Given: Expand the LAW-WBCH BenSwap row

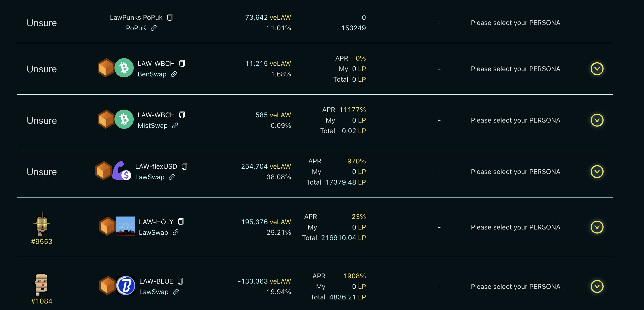Looking at the screenshot, I should coord(597,69).
